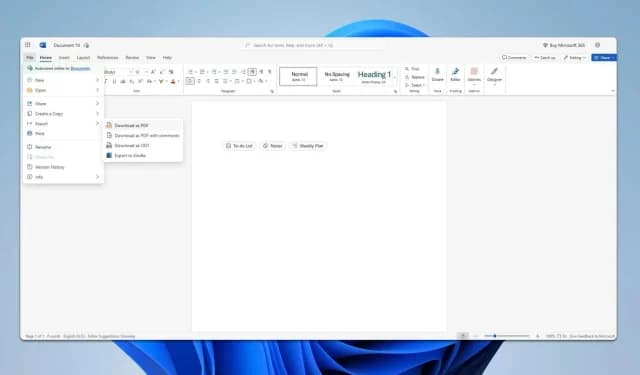The height and width of the screenshot is (375, 640).
Task: Open the Styles dialog launcher
Action: [x=395, y=91]
